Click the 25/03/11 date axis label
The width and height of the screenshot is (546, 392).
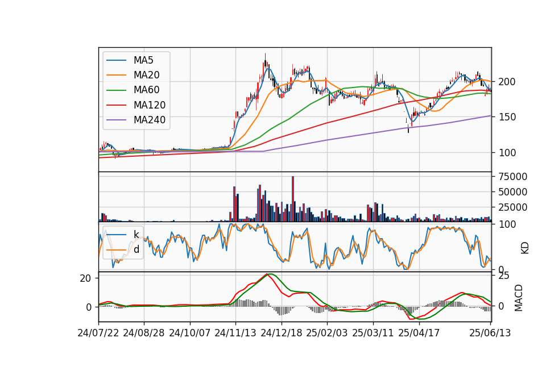[373, 333]
